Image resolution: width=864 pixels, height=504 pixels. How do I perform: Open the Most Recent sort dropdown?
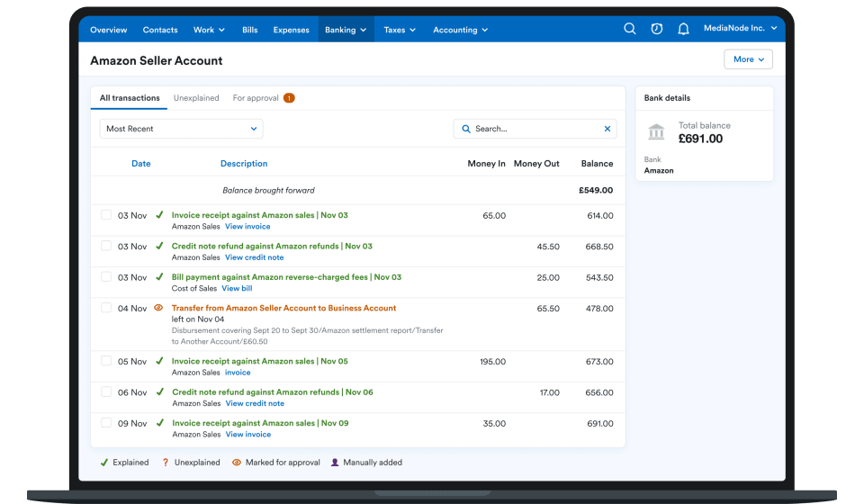181,129
